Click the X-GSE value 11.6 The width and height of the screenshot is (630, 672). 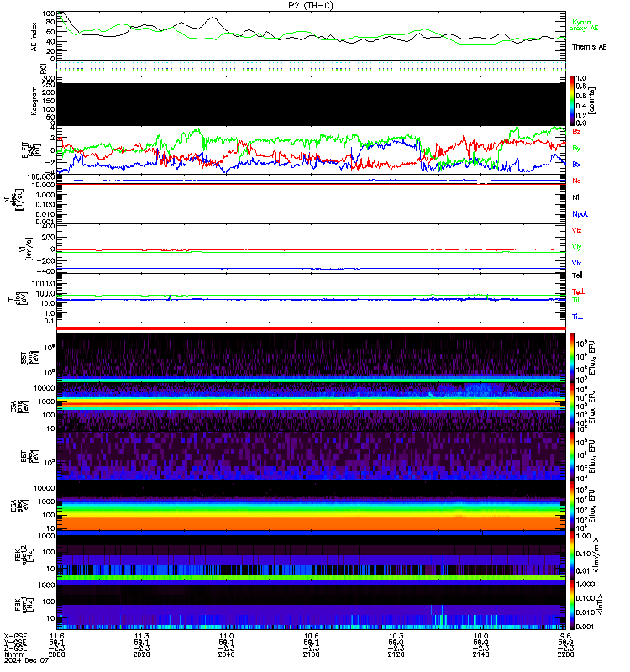pos(57,636)
